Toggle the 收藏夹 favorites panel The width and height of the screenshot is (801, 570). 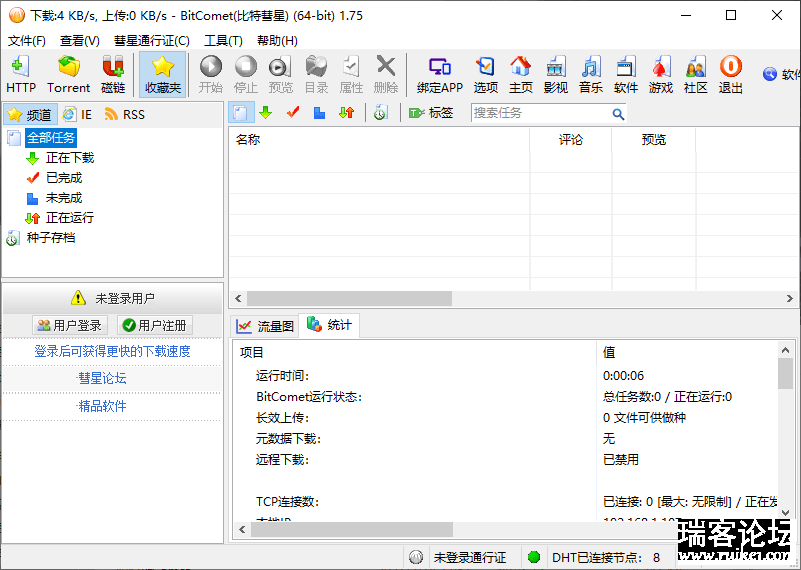pos(162,75)
